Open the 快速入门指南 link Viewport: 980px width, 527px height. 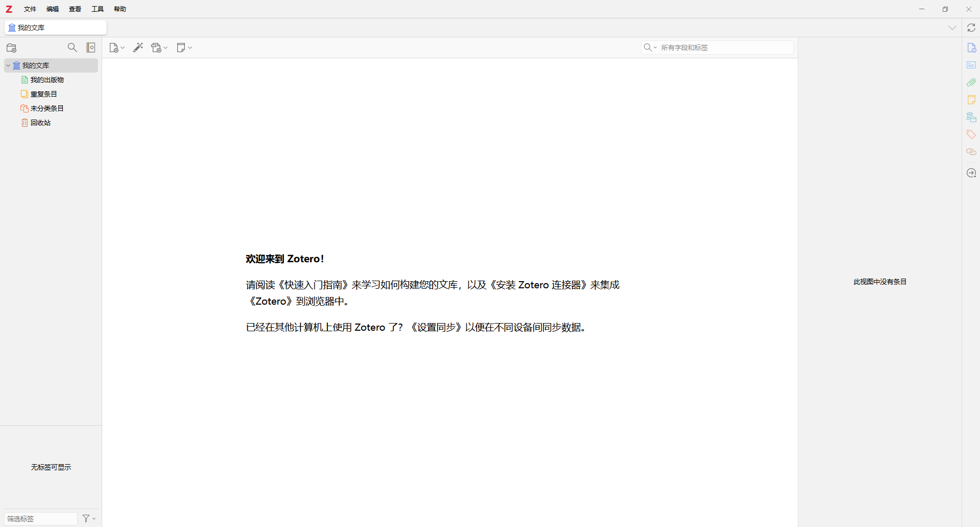(x=314, y=285)
